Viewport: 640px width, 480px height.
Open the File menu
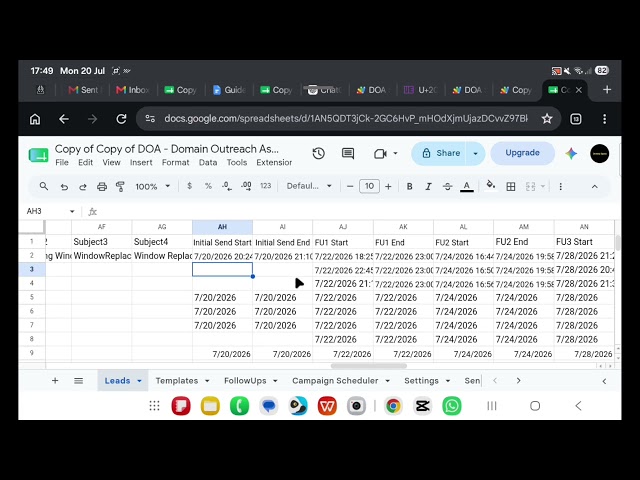pyautogui.click(x=62, y=162)
